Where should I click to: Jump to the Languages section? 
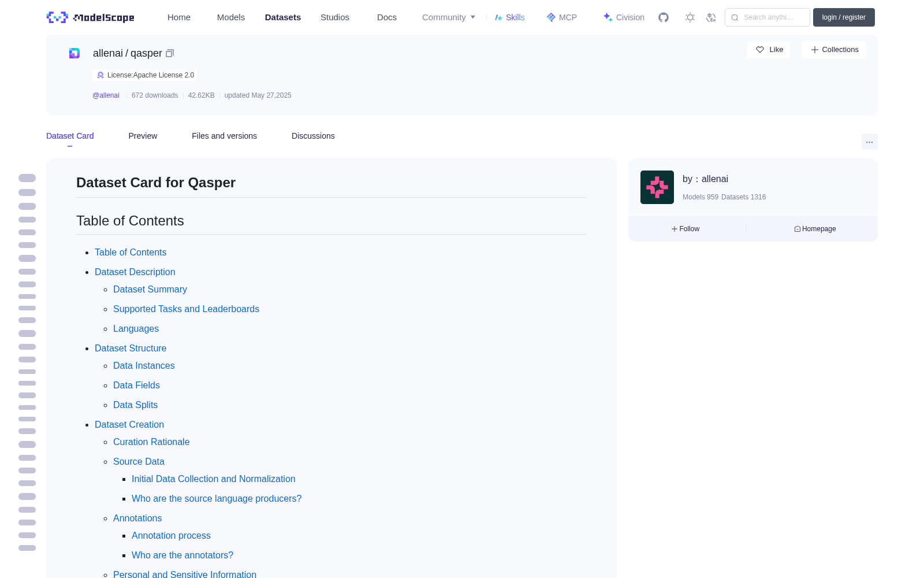tap(136, 328)
